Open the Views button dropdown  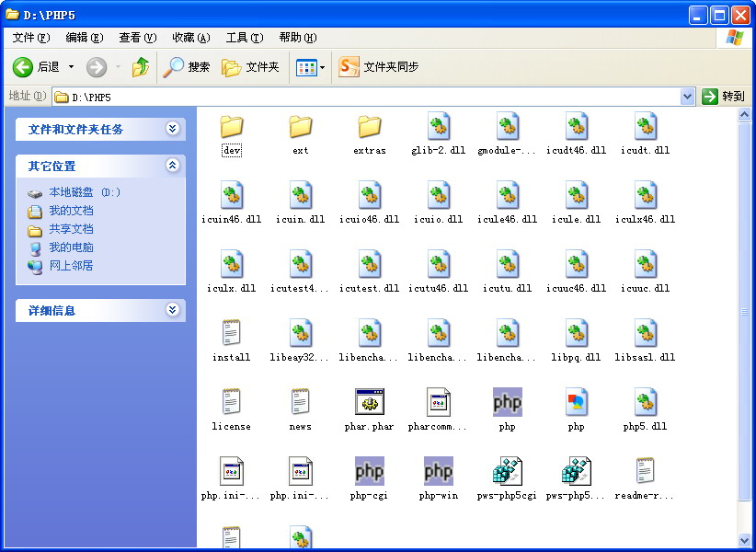click(322, 67)
